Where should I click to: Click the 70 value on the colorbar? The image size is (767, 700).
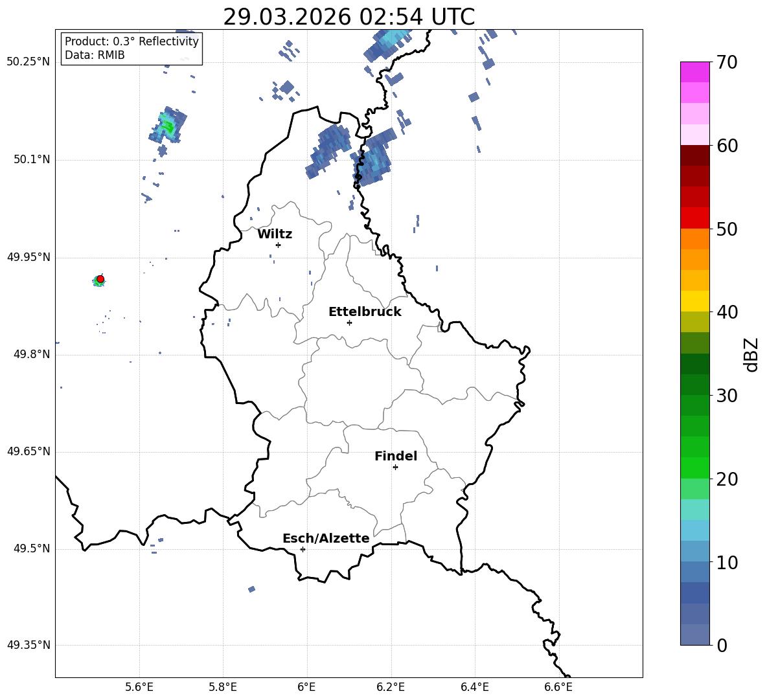click(x=727, y=63)
